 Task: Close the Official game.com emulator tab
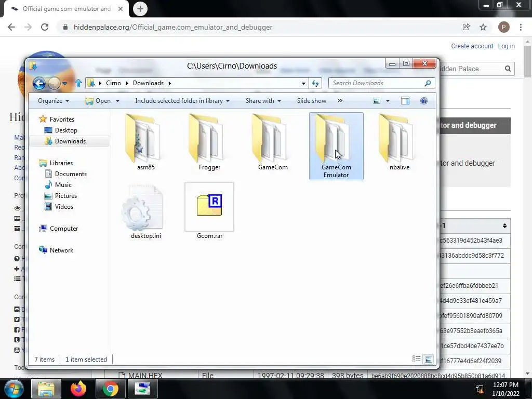pyautogui.click(x=121, y=9)
